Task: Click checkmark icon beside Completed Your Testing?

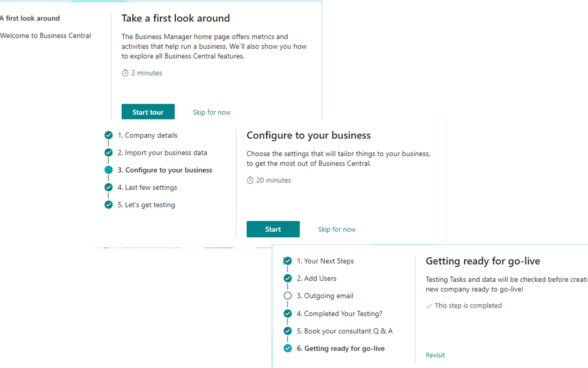Action: pyautogui.click(x=288, y=314)
